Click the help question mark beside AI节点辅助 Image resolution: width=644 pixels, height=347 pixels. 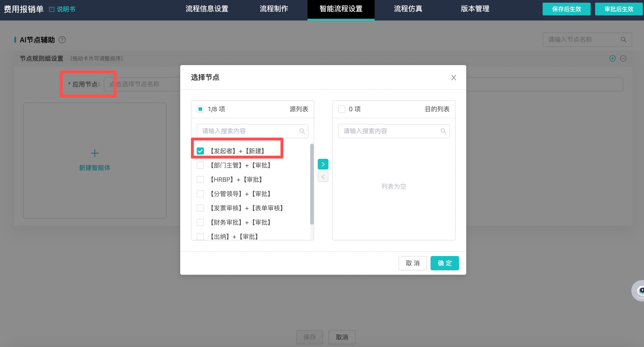[62, 40]
